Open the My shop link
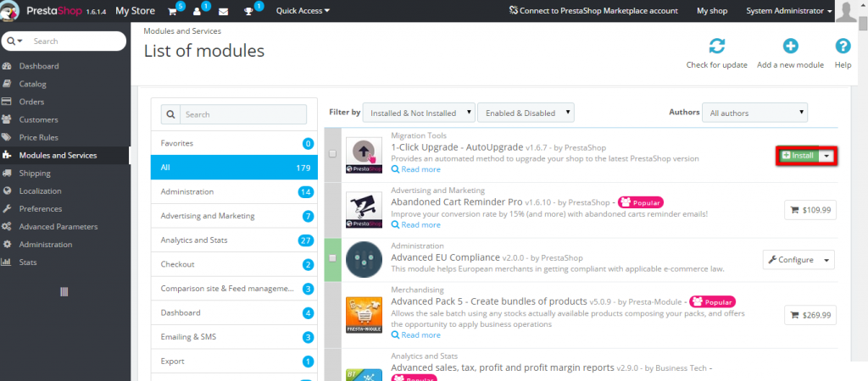Viewport: 868px width, 381px height. coord(712,10)
